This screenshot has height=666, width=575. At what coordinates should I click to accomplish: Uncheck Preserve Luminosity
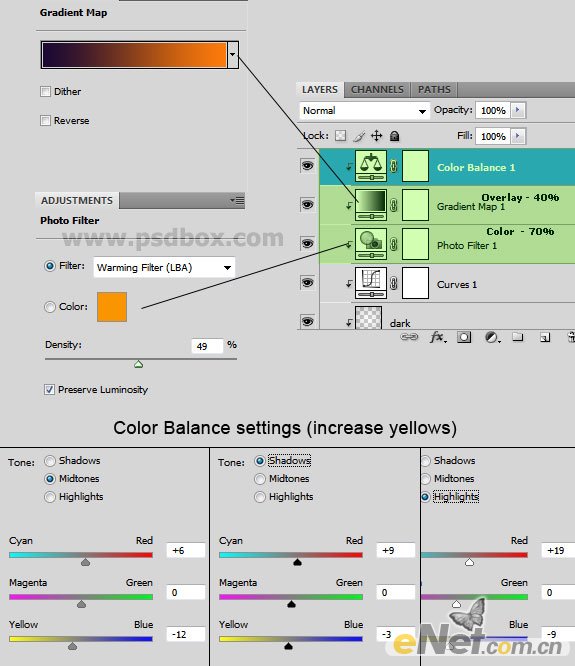coord(49,389)
